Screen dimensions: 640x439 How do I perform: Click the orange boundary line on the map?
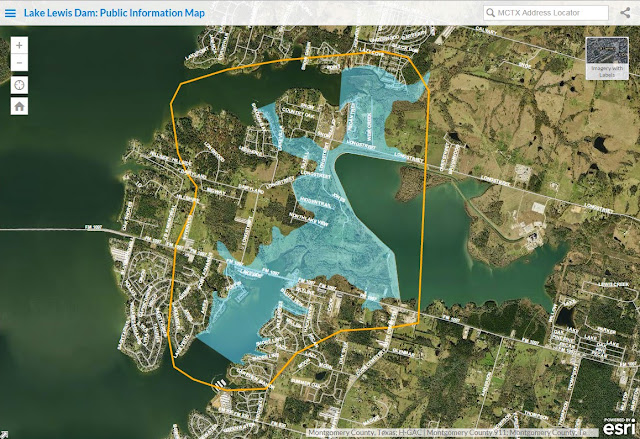click(423, 204)
